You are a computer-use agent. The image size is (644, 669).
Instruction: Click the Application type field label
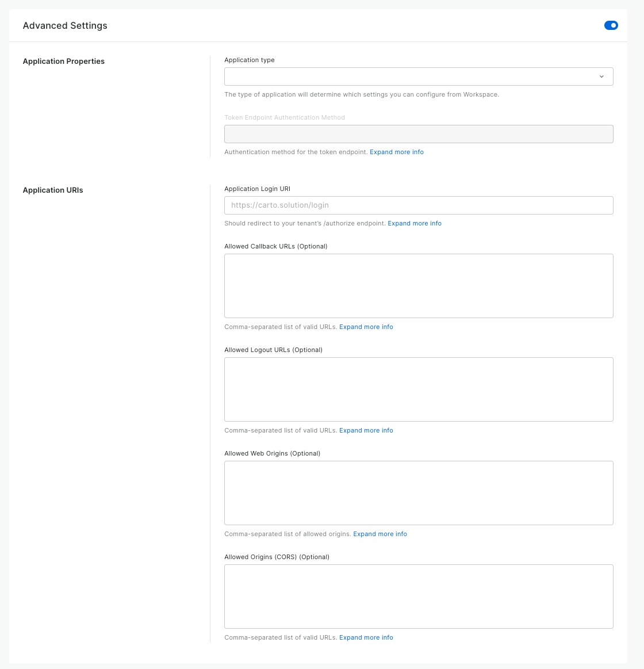point(250,60)
